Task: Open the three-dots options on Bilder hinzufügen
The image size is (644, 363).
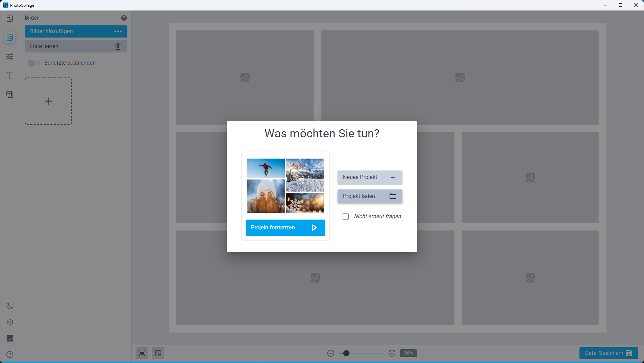Action: point(118,31)
